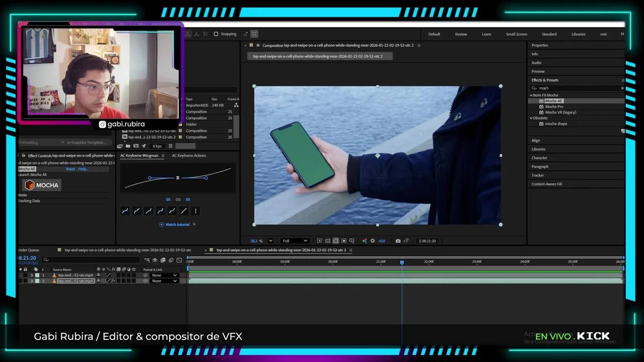Toggle the transparency grid icon

click(x=328, y=241)
